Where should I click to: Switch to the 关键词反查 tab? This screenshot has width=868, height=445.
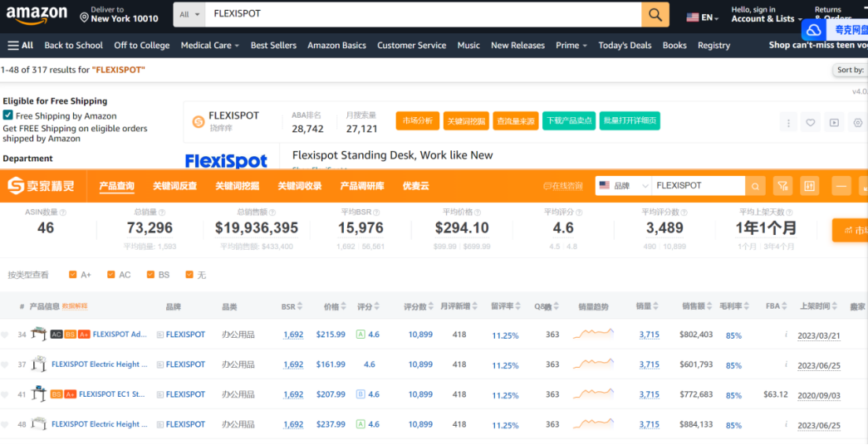click(x=174, y=186)
